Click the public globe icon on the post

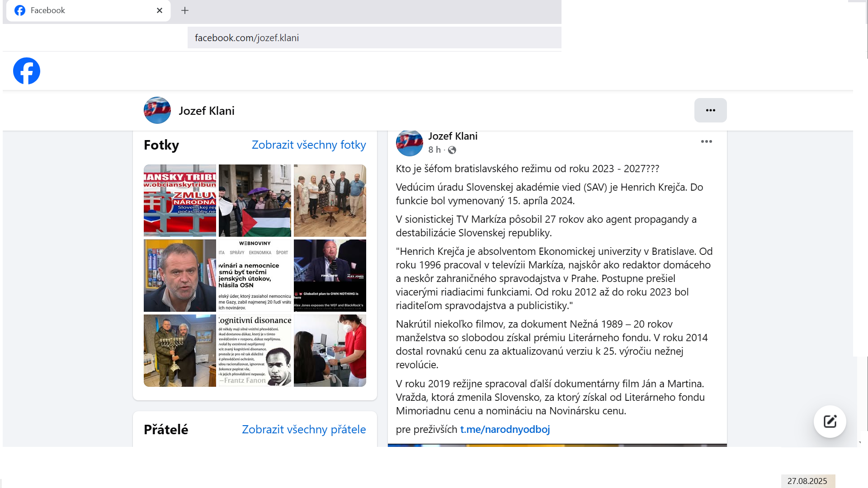(x=452, y=150)
